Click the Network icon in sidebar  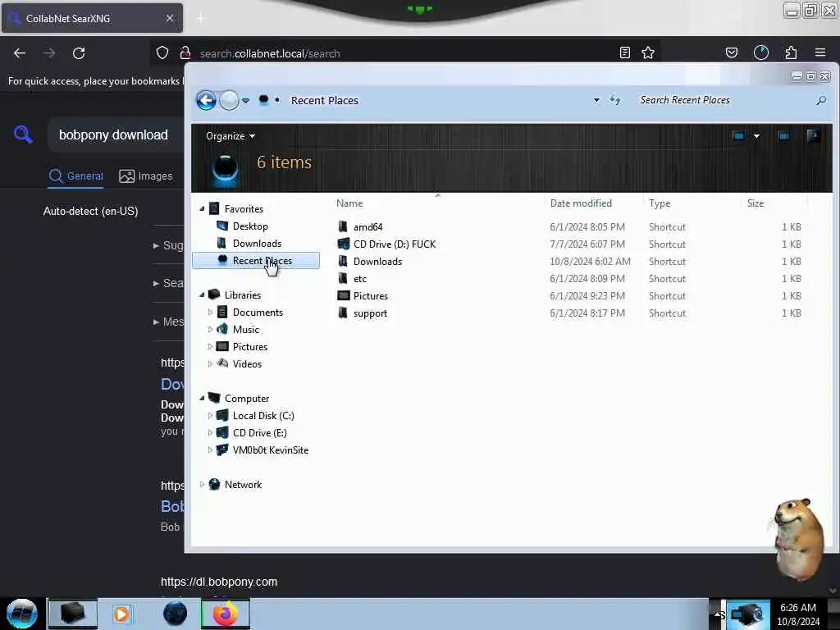pos(214,484)
